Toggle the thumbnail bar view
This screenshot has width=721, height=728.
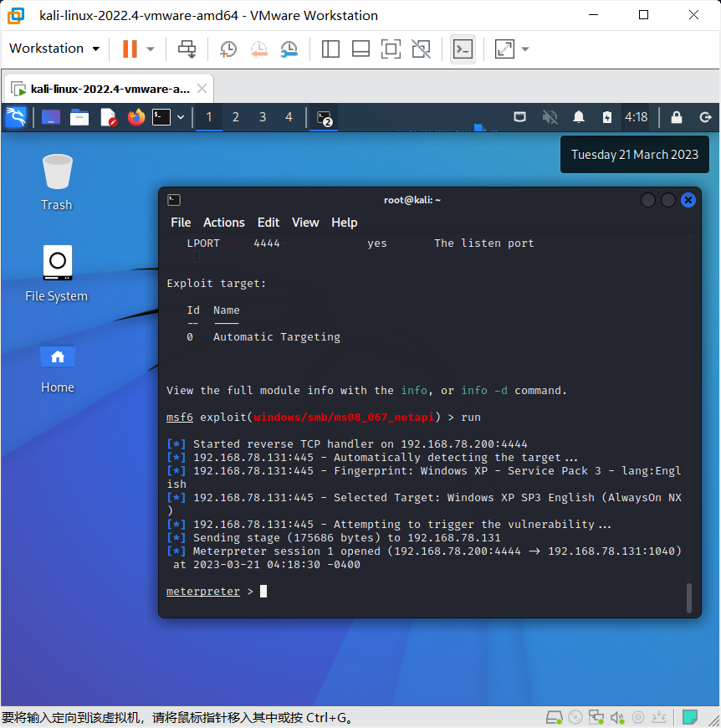tap(360, 49)
